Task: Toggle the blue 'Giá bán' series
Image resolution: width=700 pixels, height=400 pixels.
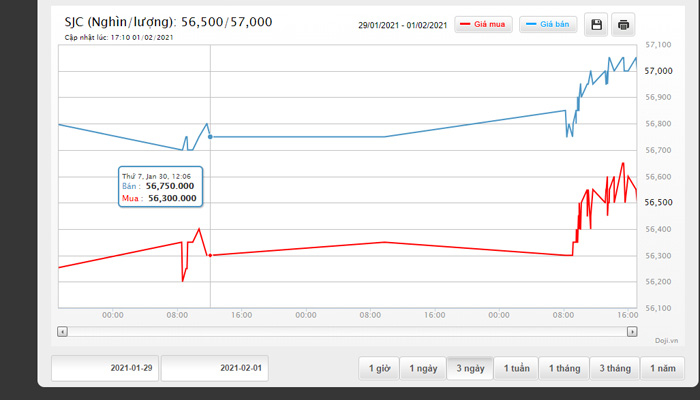Action: [548, 24]
